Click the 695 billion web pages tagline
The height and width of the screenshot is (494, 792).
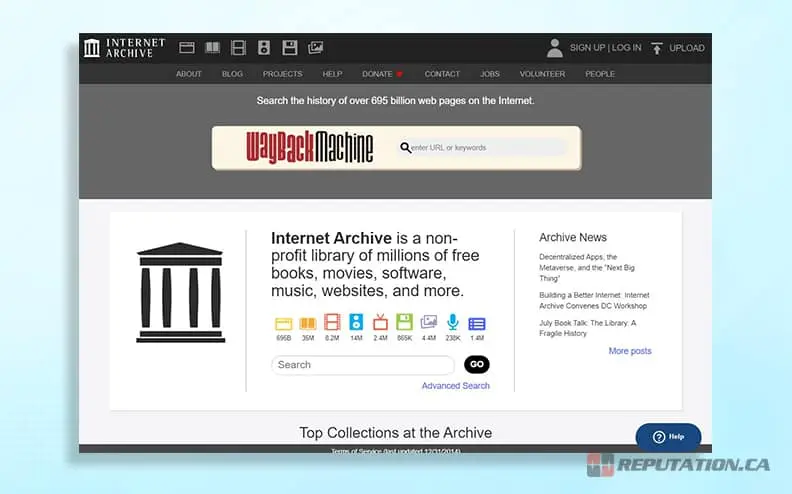pyautogui.click(x=395, y=101)
